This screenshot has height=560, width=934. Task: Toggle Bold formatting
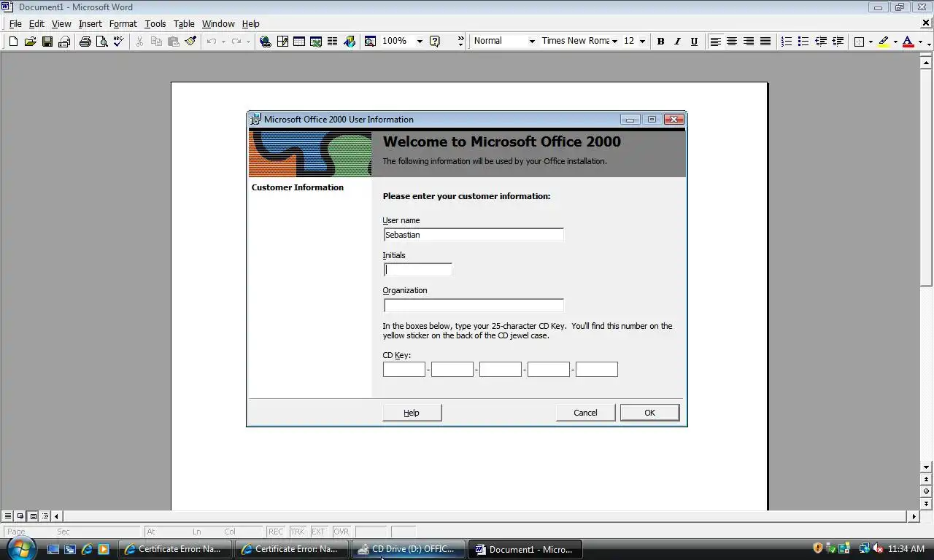click(x=660, y=42)
